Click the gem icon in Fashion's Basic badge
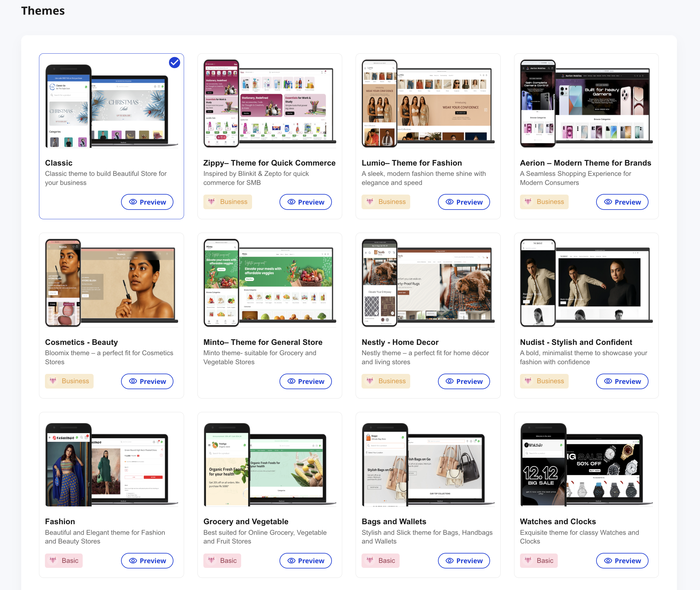This screenshot has width=700, height=590. (54, 561)
